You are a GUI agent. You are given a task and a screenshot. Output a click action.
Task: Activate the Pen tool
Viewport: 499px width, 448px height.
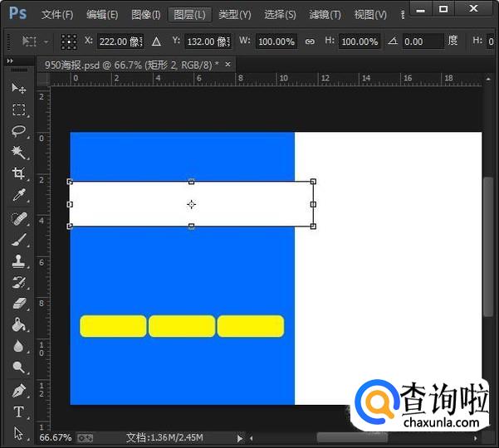pos(18,390)
